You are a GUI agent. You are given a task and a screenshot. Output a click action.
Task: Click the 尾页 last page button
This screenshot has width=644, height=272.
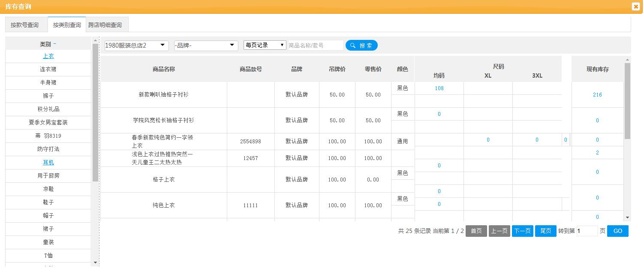[x=545, y=231]
